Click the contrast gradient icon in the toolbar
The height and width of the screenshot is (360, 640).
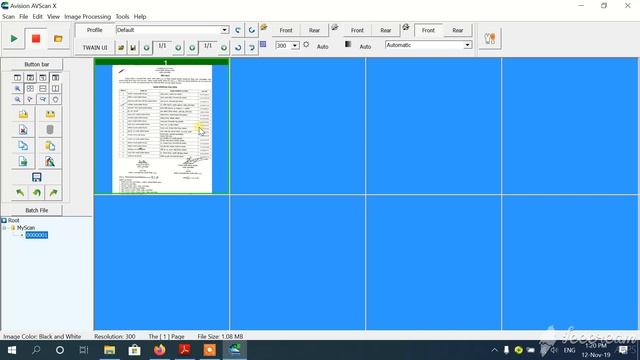[348, 44]
